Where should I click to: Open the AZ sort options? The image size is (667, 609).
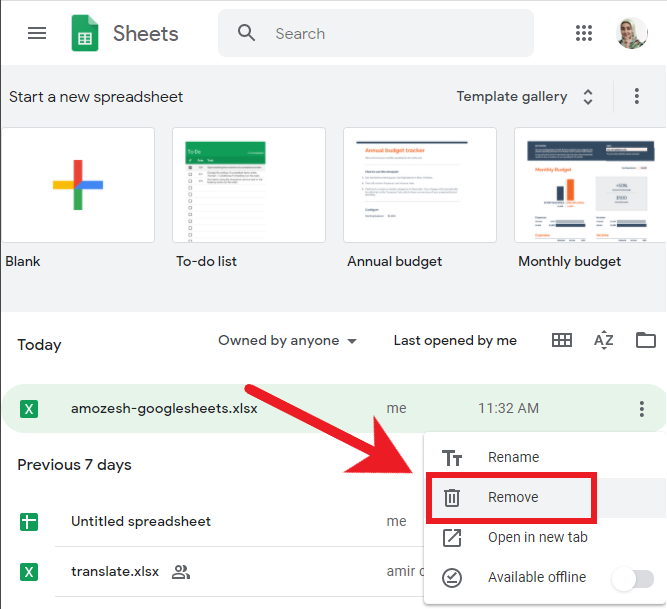604,340
